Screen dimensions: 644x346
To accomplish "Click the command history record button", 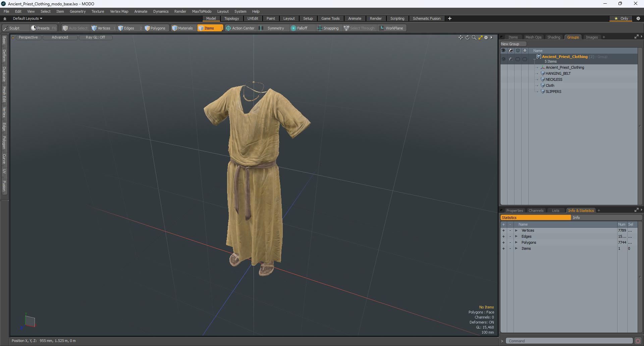I will point(638,341).
